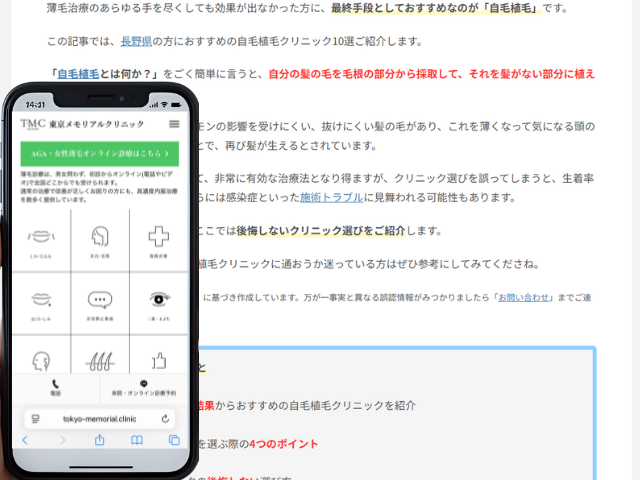Follow the 施術トラブル article link
The width and height of the screenshot is (640, 480).
330,197
